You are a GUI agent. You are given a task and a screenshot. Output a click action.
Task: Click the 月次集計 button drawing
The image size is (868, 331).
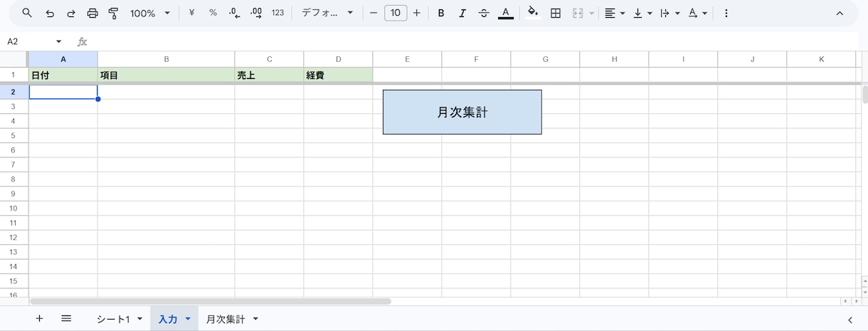point(462,112)
